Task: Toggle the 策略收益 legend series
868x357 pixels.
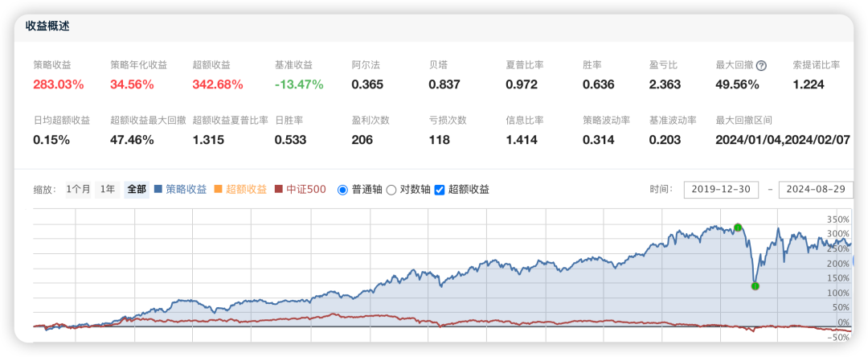Action: (181, 189)
